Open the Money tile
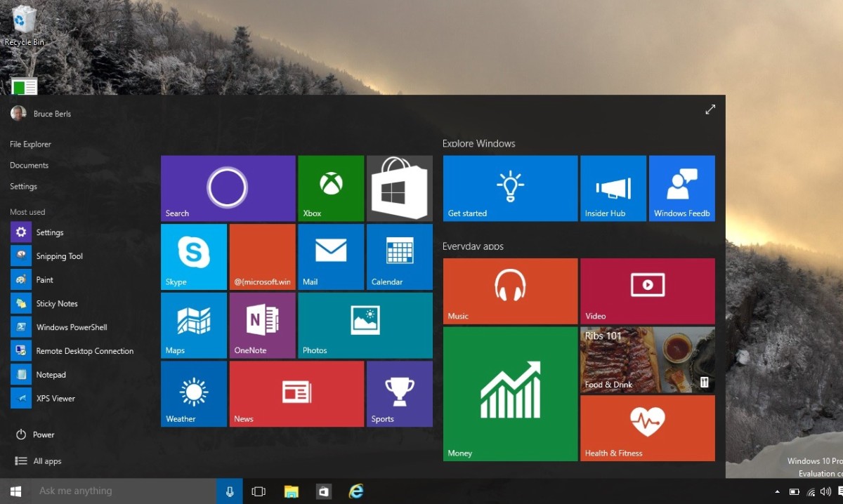The width and height of the screenshot is (843, 504). [510, 394]
